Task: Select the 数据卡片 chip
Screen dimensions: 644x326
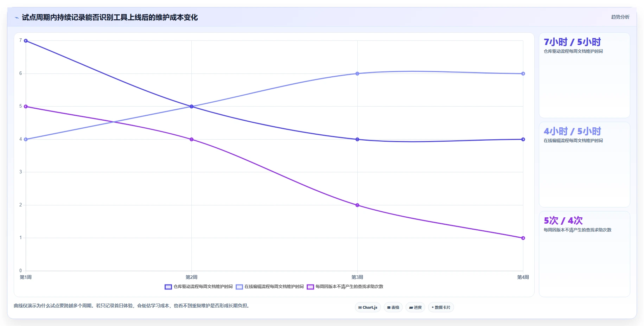Action: 441,307
